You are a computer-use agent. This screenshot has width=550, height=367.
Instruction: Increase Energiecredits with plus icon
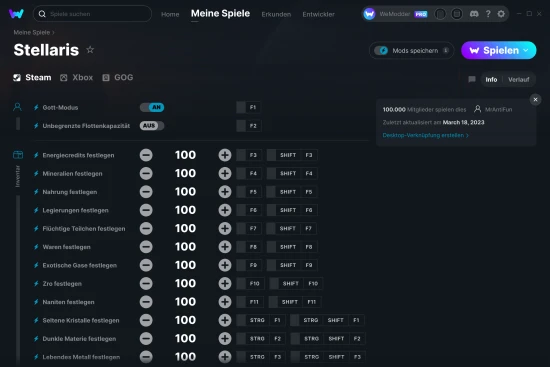coord(225,155)
